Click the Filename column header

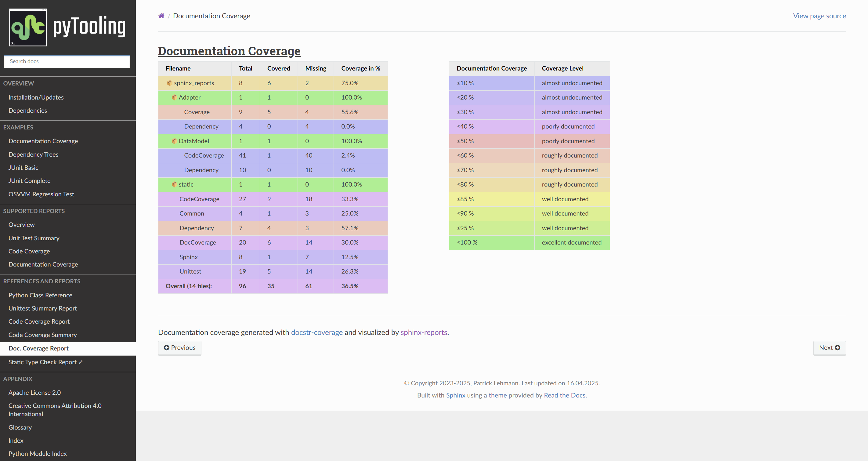click(x=195, y=68)
